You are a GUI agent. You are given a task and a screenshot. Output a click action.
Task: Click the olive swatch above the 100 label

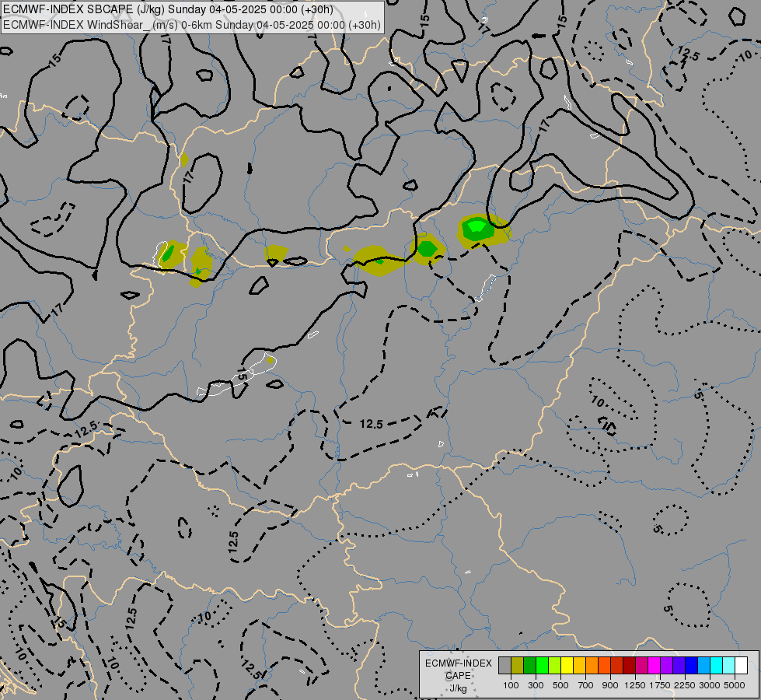point(518,666)
